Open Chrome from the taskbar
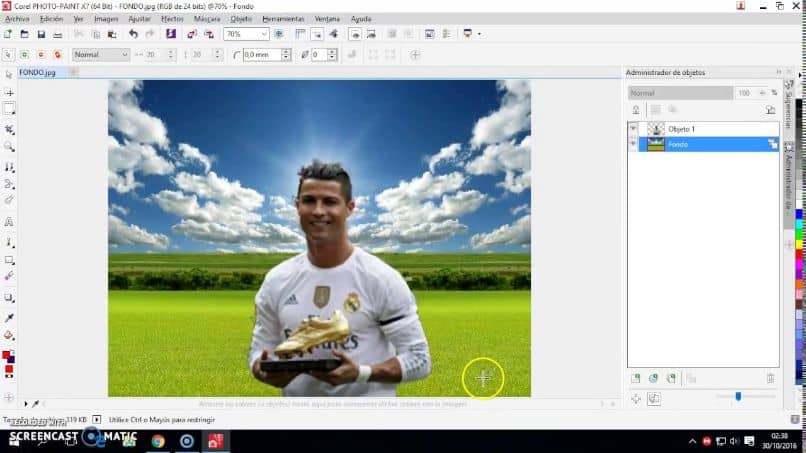This screenshot has height=453, width=806. point(158,441)
